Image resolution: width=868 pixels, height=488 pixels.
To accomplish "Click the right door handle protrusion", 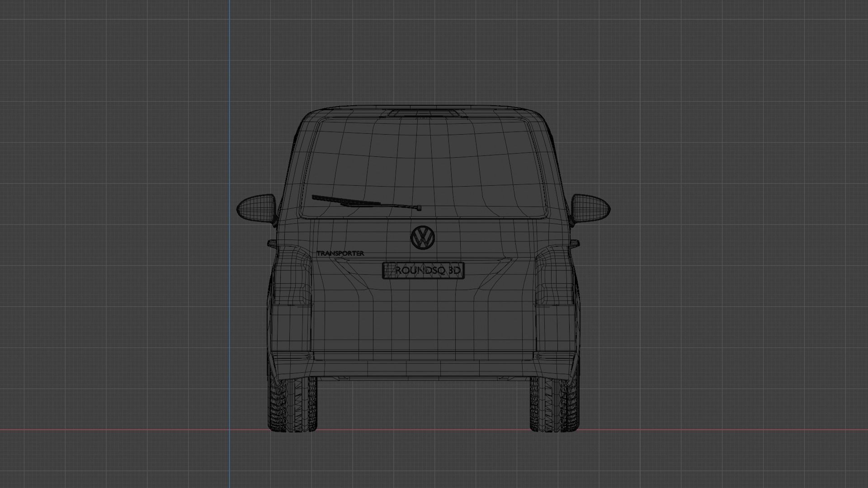I will (575, 243).
